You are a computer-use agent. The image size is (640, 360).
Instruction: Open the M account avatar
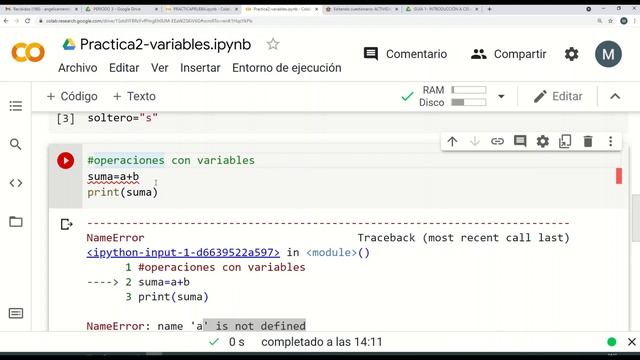(x=608, y=54)
